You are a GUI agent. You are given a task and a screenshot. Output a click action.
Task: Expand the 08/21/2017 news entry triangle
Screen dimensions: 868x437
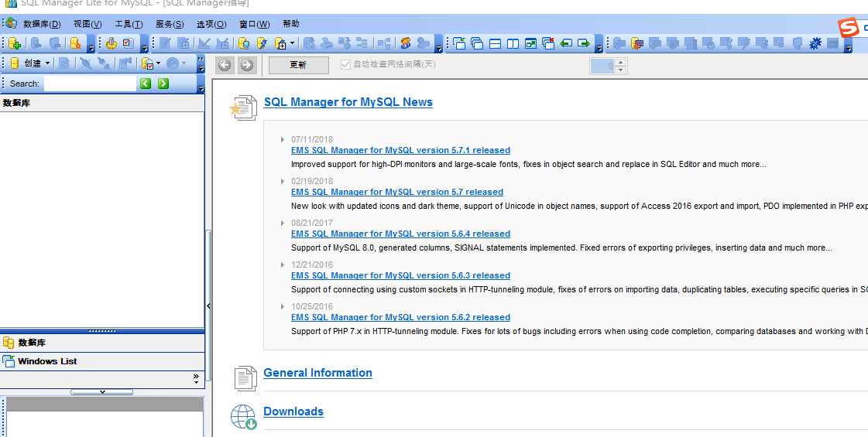[283, 223]
